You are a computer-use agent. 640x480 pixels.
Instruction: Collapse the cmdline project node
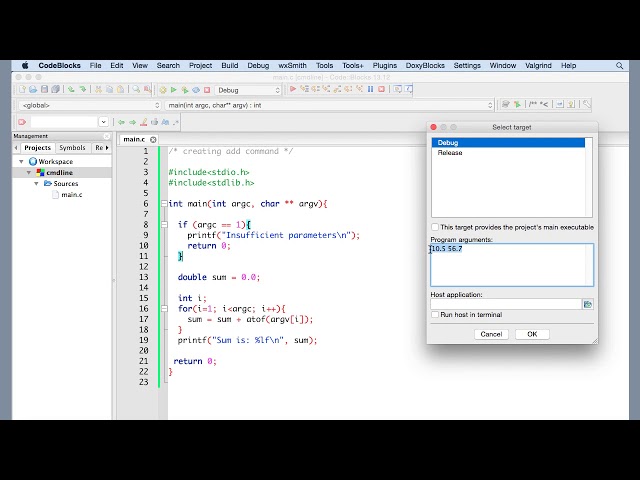tap(29, 173)
